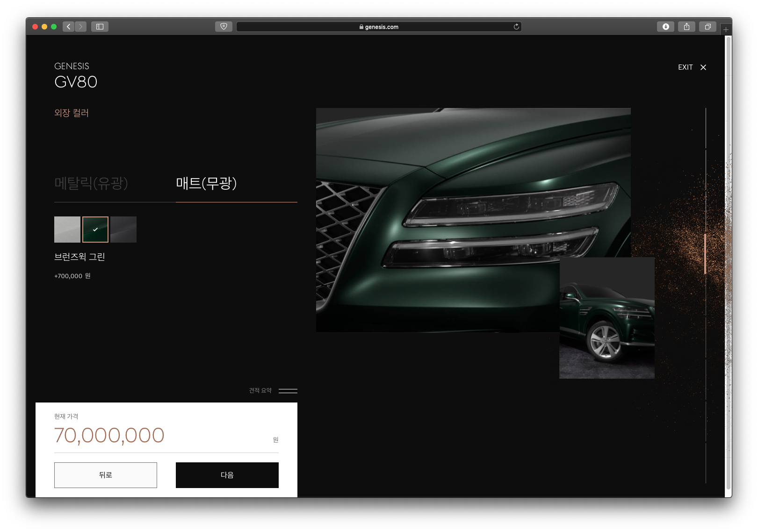Click the 현재 가격 label
The width and height of the screenshot is (758, 532).
pos(66,417)
